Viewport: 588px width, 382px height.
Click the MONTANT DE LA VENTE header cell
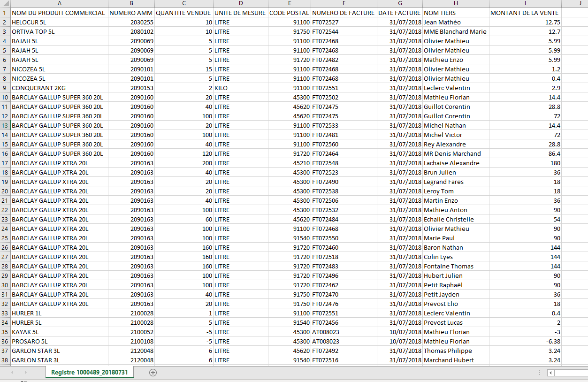pyautogui.click(x=524, y=13)
